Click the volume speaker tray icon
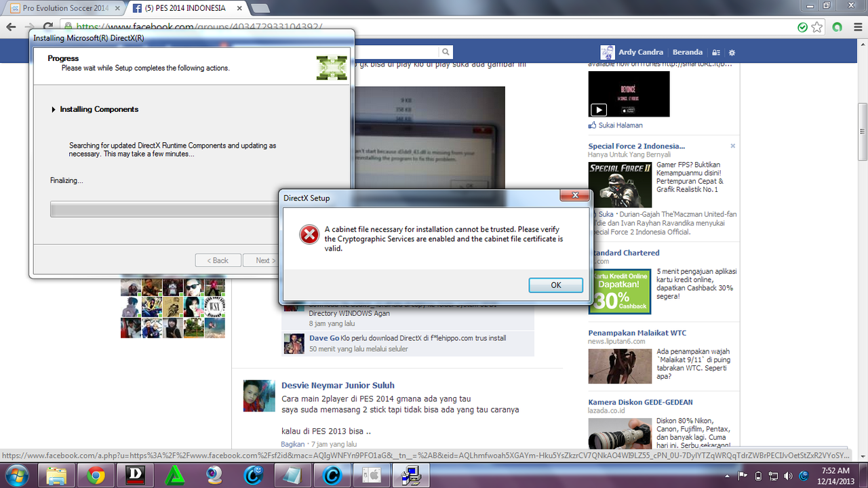Viewport: 868px width, 488px height. (x=787, y=475)
